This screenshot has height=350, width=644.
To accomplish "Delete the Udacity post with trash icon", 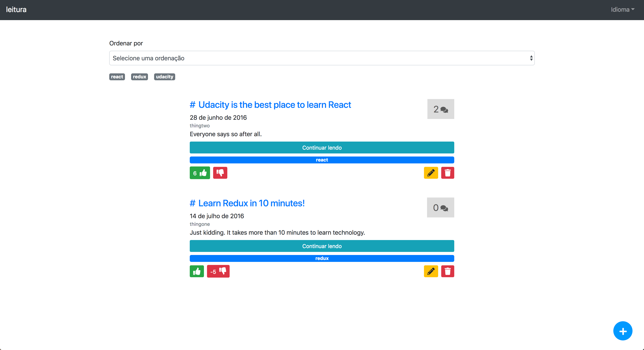I will (x=448, y=173).
